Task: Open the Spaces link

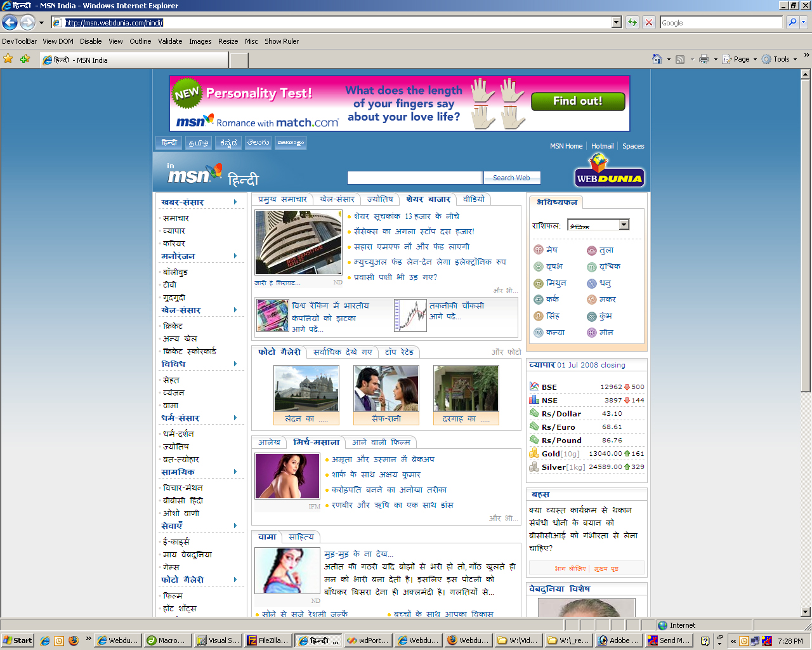Action: pyautogui.click(x=633, y=146)
